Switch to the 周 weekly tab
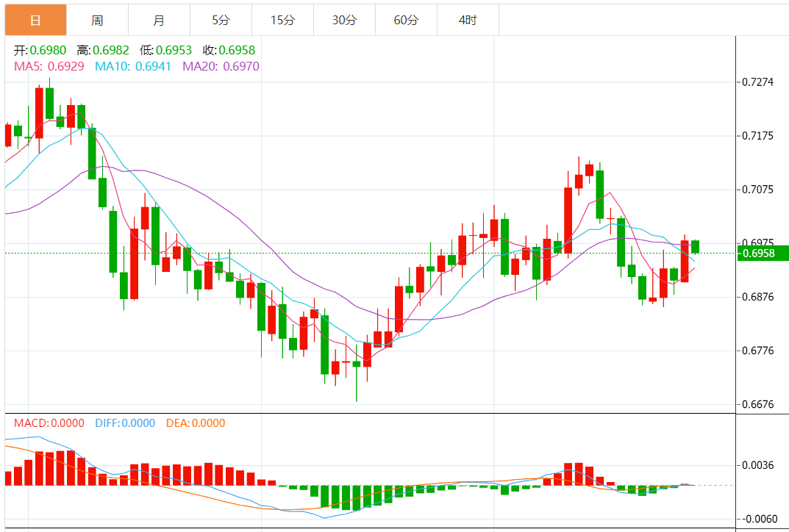Viewport: 789px width, 532px height. click(x=98, y=20)
